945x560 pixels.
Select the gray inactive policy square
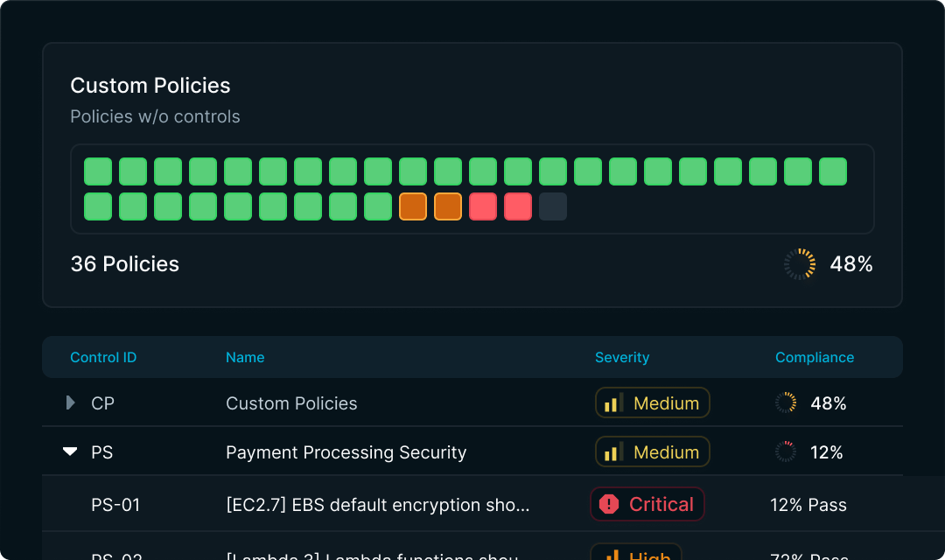pos(553,206)
